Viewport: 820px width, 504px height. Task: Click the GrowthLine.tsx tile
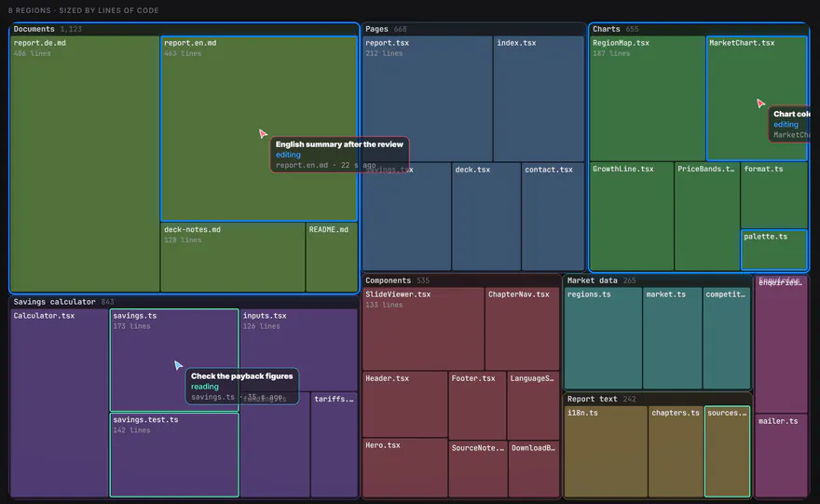[x=632, y=216]
